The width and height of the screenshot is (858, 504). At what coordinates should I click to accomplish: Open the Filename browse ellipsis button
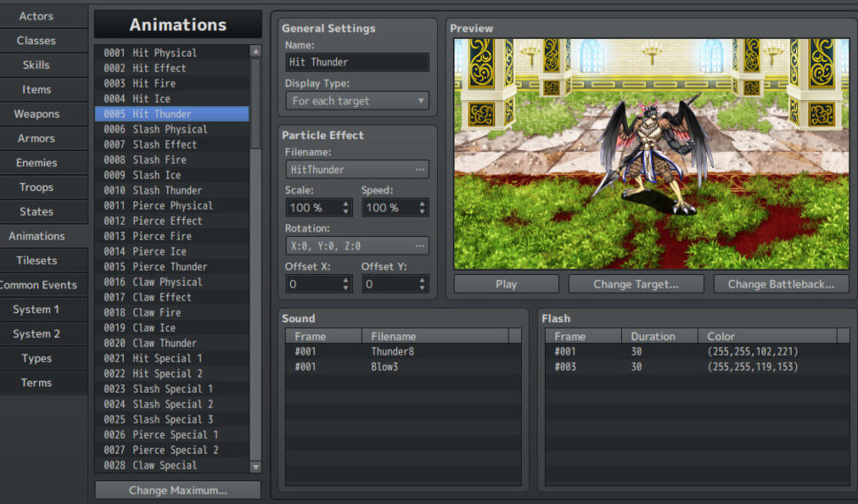coord(420,170)
